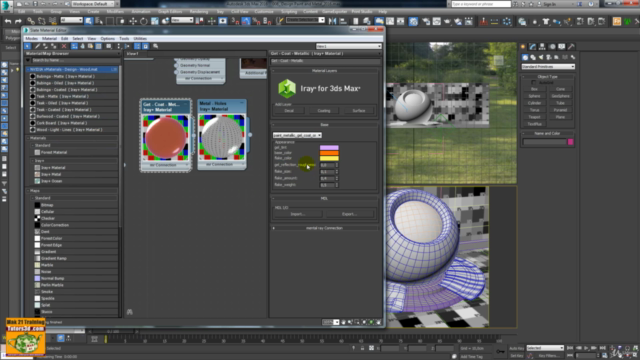Select the Teak - Matte material row
This screenshot has height=360, width=640.
[74, 96]
